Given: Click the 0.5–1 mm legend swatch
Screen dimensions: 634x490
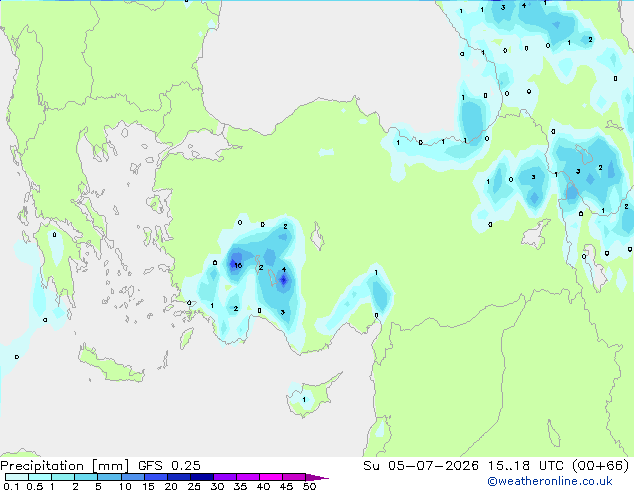Looking at the screenshot, I should click(x=40, y=477).
